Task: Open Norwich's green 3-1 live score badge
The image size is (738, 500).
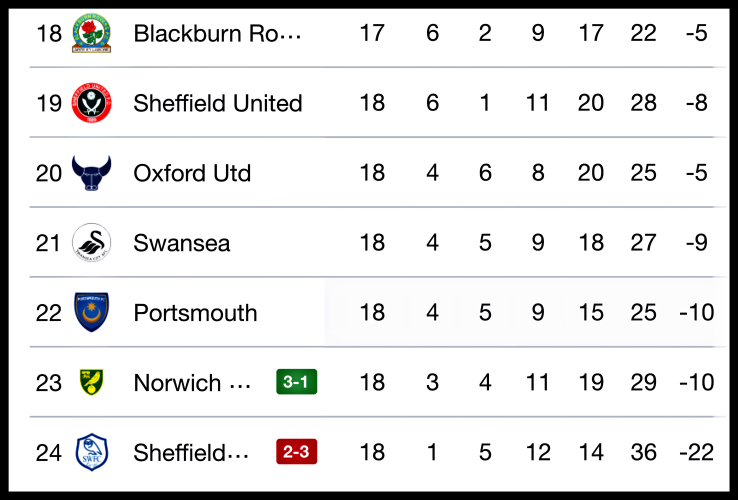Action: (297, 382)
